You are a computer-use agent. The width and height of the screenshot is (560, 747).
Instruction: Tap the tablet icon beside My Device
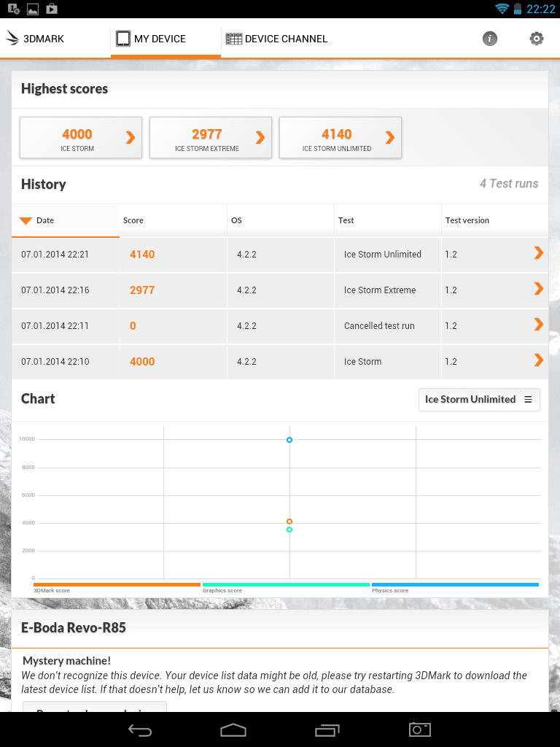tap(122, 39)
